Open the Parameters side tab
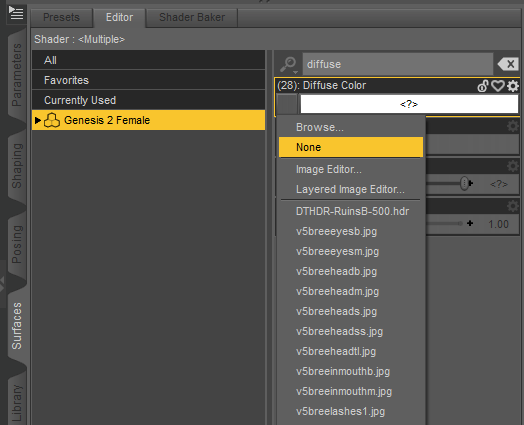The width and height of the screenshot is (524, 425). tap(17, 75)
